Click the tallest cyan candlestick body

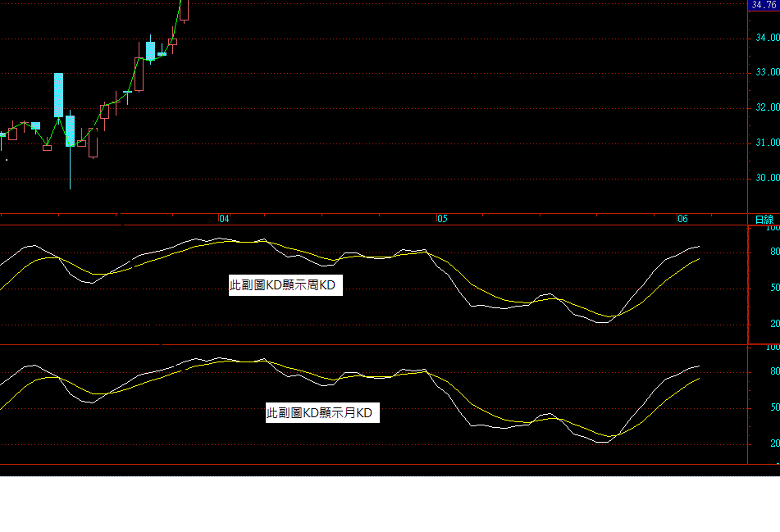click(58, 94)
